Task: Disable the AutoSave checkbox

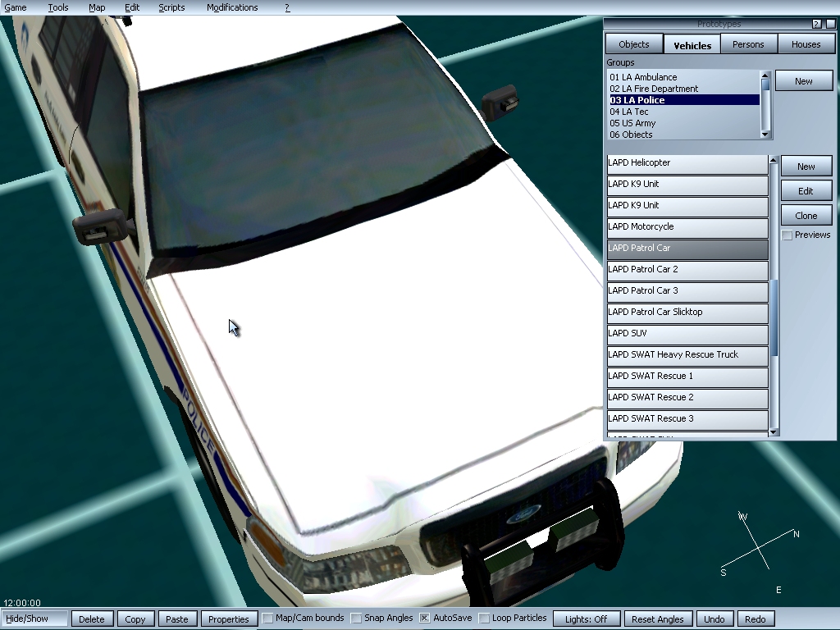Action: [424, 619]
